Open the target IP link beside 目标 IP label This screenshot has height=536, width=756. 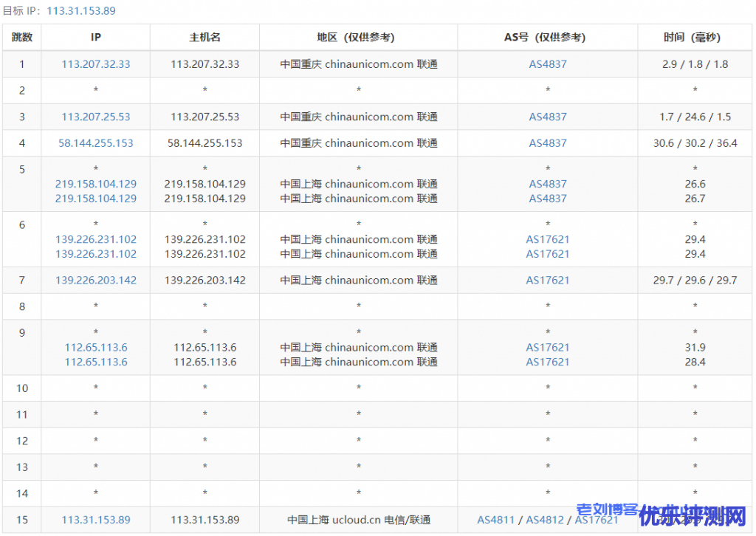click(x=80, y=11)
